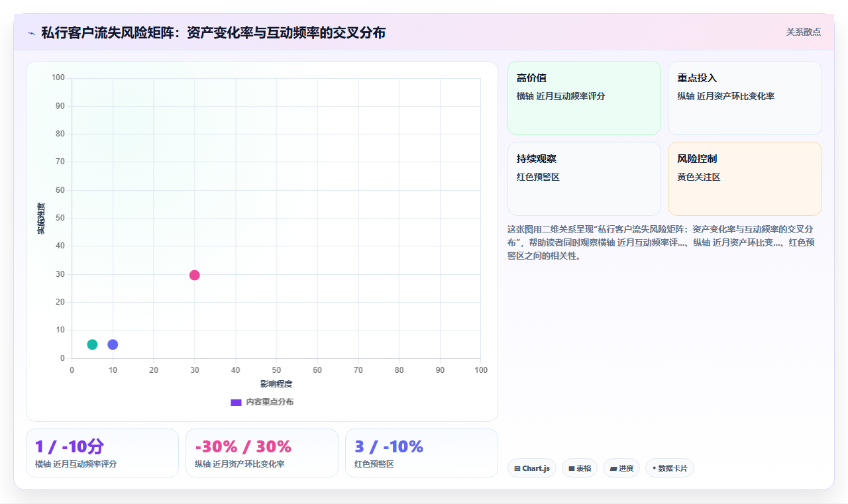The width and height of the screenshot is (848, 504).
Task: Open the 持续观察 quadrant card
Action: click(x=584, y=179)
